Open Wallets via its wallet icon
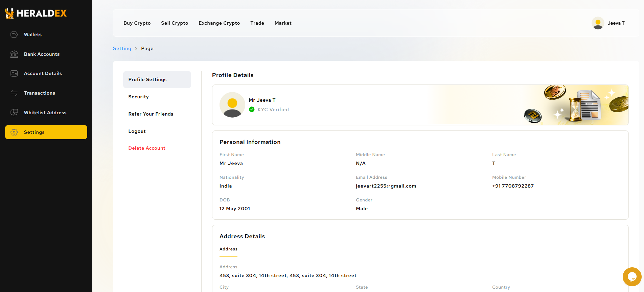The image size is (644, 292). click(x=14, y=34)
